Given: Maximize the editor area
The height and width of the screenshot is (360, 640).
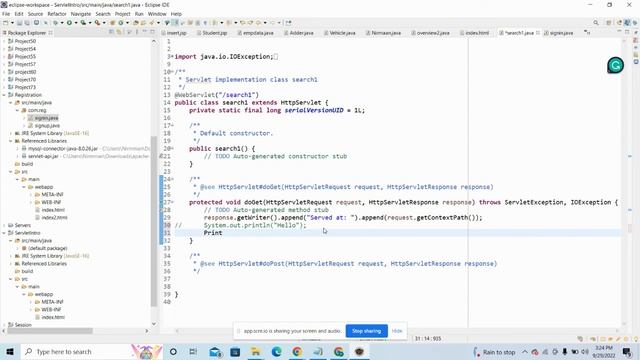Looking at the screenshot, I should [627, 32].
